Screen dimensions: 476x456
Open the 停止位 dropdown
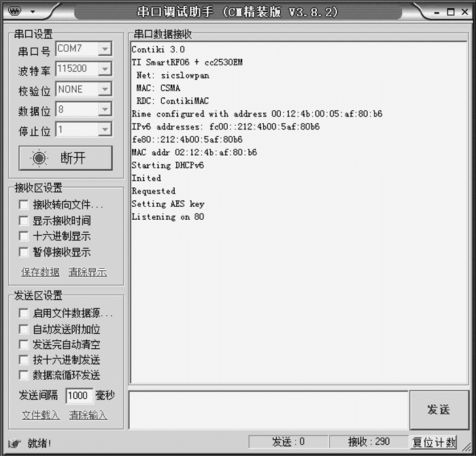click(x=105, y=129)
